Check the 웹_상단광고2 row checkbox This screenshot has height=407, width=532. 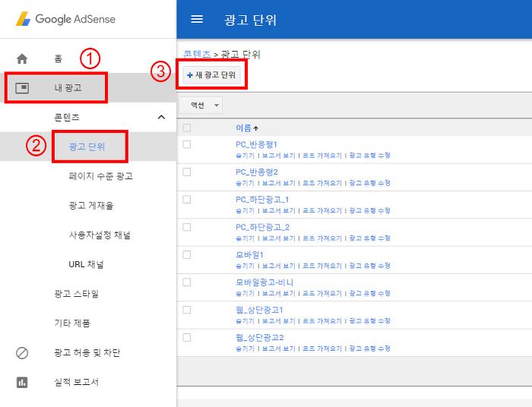point(187,337)
